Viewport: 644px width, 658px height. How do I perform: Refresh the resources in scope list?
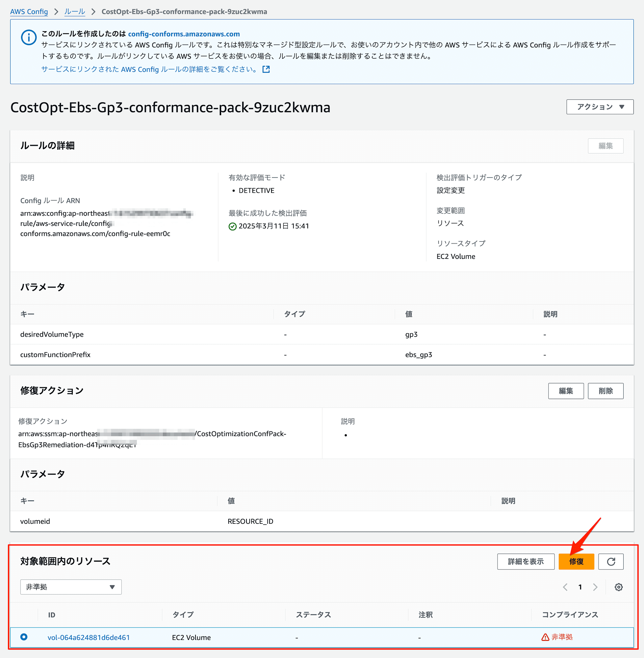tap(611, 562)
